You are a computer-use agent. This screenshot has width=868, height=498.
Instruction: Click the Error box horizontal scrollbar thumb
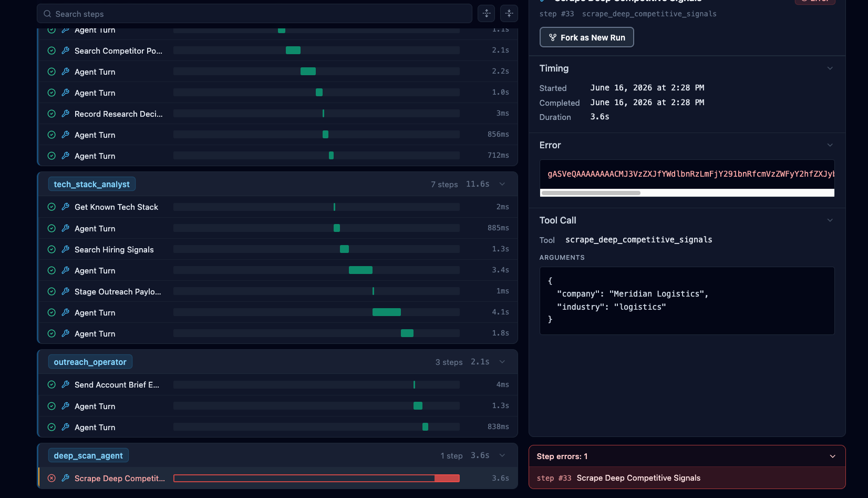(x=591, y=193)
